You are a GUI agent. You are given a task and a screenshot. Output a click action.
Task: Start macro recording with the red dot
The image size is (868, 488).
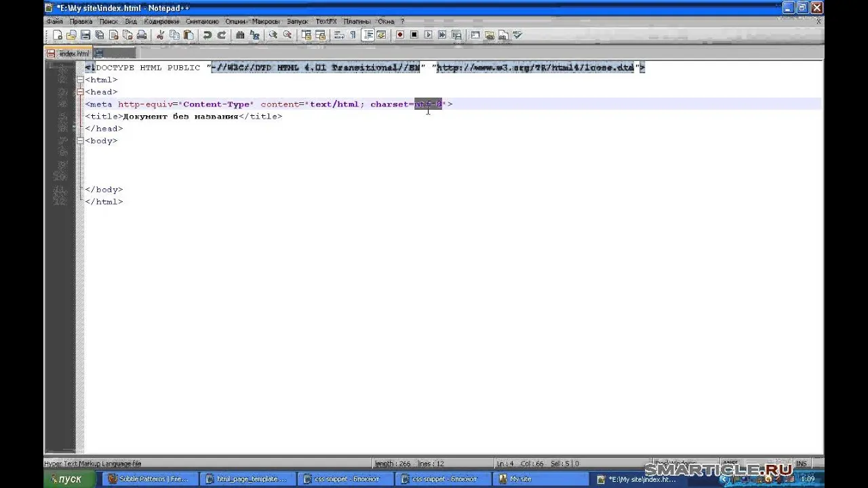click(400, 35)
